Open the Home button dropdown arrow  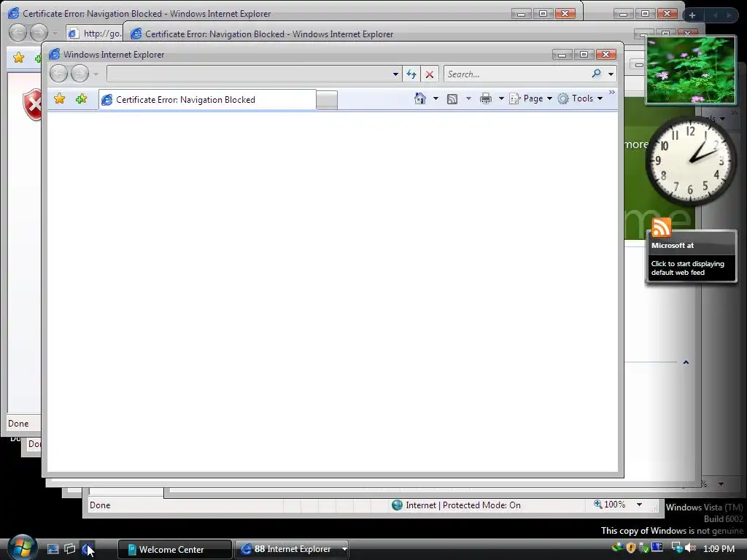tap(436, 98)
